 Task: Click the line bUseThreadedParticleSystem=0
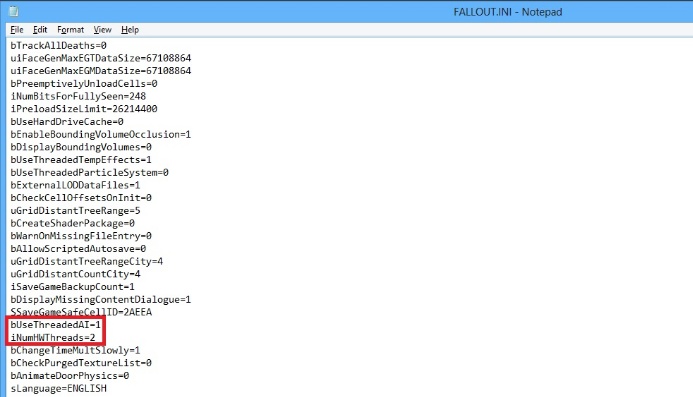(x=90, y=172)
